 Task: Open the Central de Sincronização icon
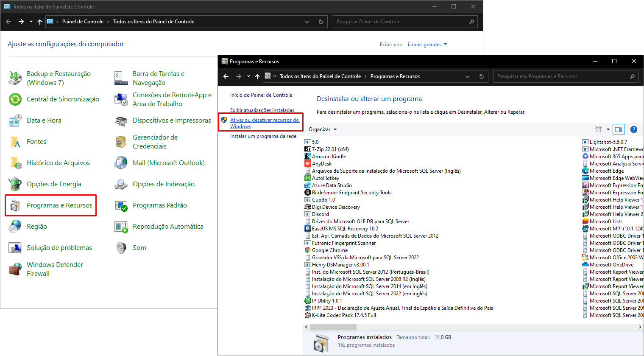click(x=15, y=99)
